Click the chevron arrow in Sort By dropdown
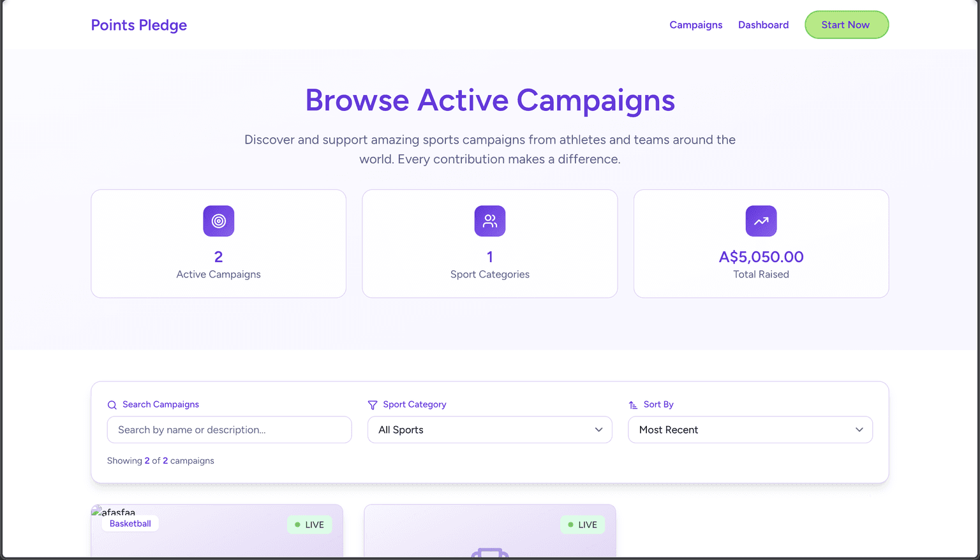This screenshot has width=980, height=560. pos(859,430)
